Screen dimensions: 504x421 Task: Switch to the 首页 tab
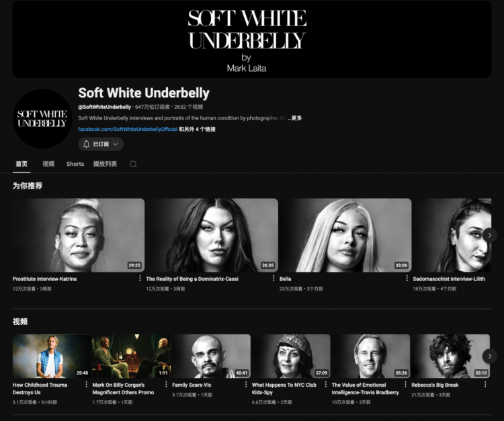22,164
